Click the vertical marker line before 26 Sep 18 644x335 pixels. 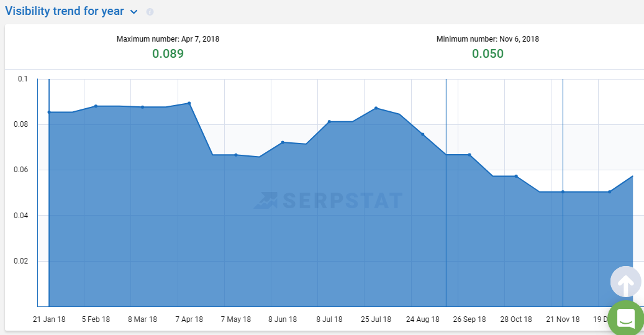(x=446, y=249)
